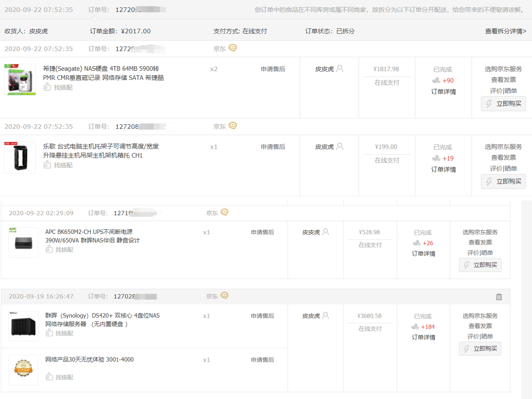Click 立即购买 button for Loctek order
532x399 pixels.
(x=504, y=181)
